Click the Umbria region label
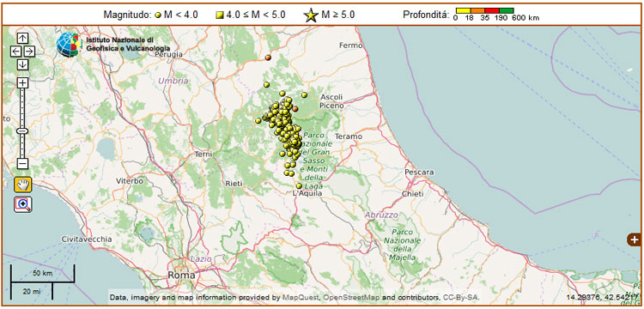 pos(173,82)
